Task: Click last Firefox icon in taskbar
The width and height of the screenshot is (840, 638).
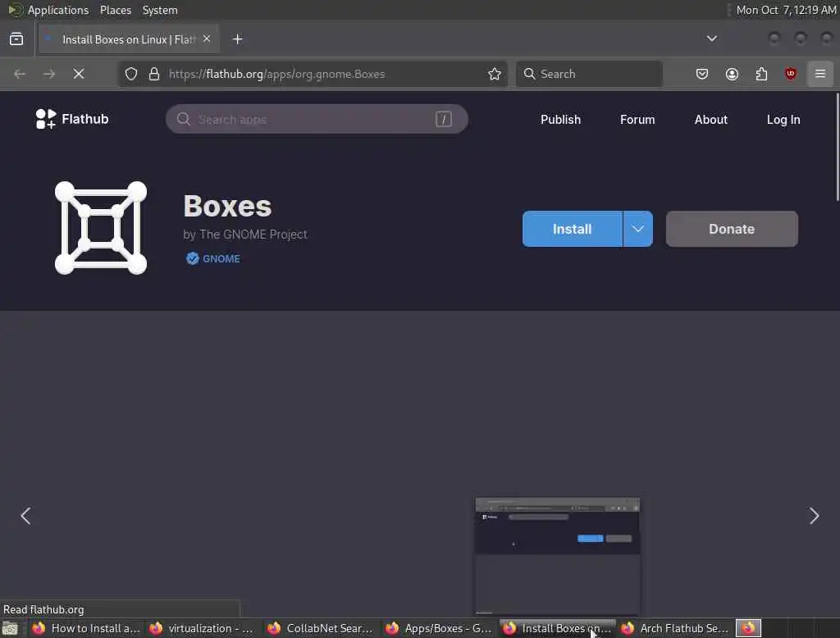Action: pos(748,628)
